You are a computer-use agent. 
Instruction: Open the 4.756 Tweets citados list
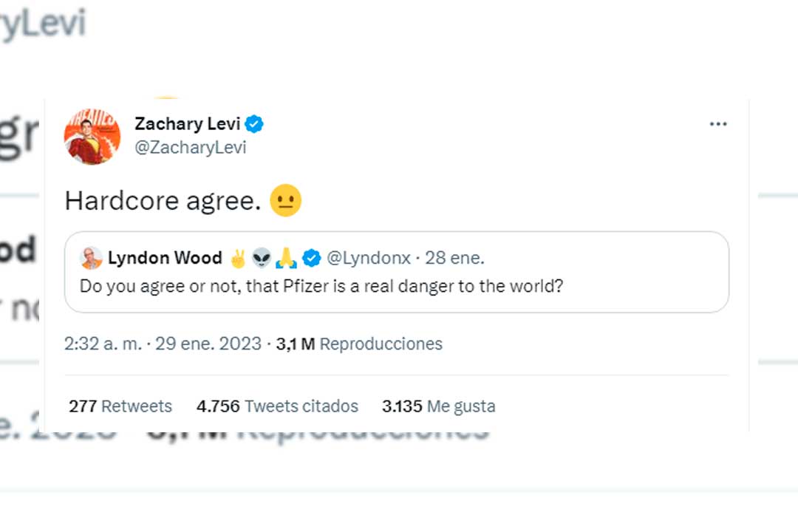(x=277, y=406)
